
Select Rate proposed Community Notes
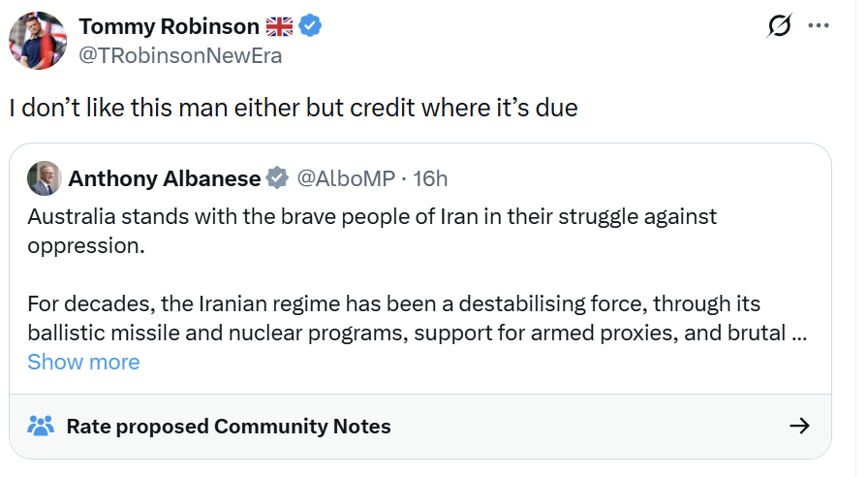pyautogui.click(x=229, y=426)
